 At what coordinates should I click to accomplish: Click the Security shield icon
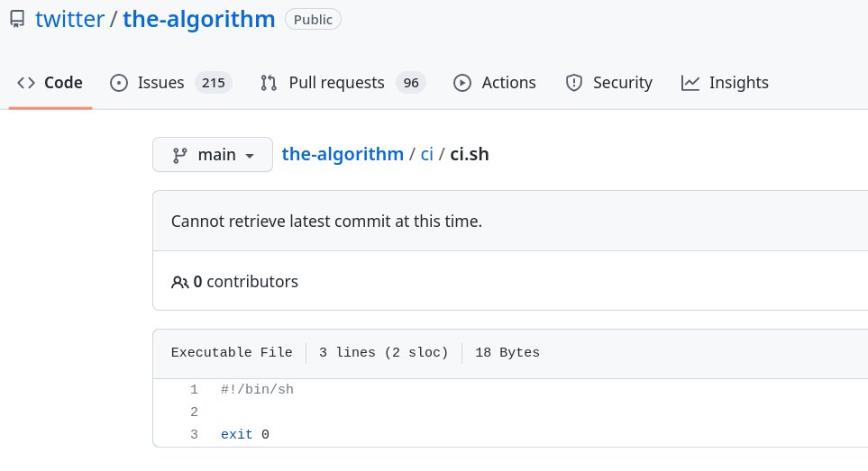click(x=574, y=83)
